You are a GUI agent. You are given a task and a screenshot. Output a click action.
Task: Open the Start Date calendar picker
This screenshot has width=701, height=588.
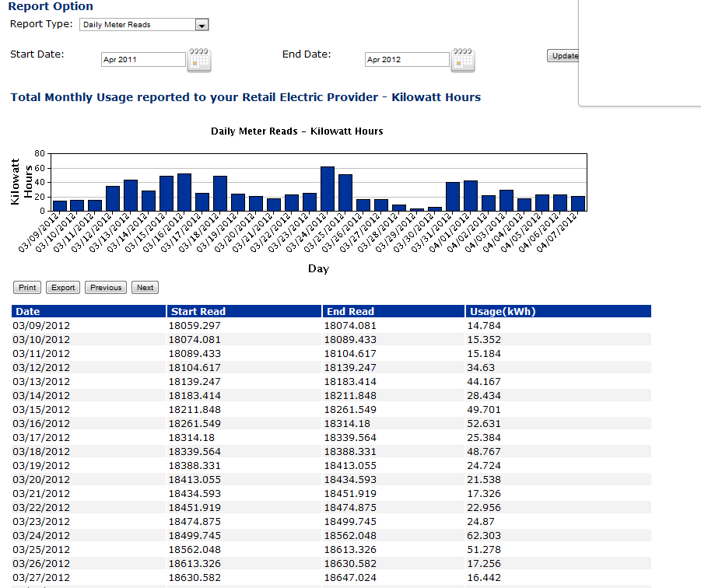pos(199,60)
